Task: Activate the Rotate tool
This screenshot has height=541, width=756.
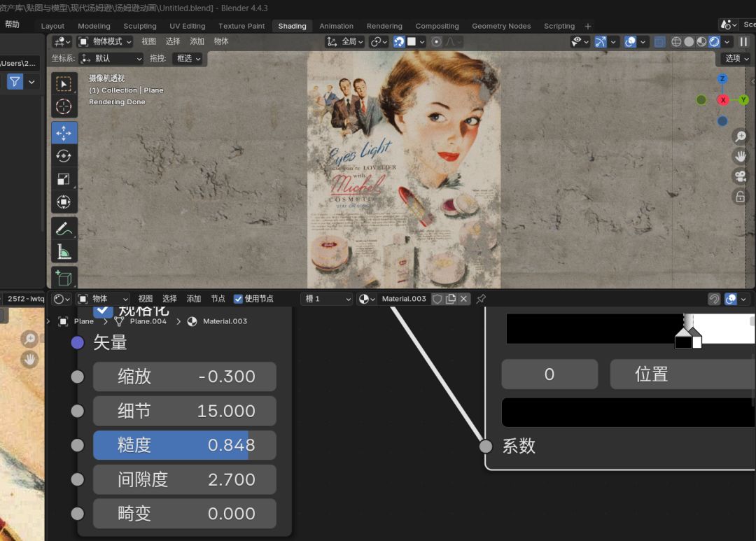Action: coord(64,156)
